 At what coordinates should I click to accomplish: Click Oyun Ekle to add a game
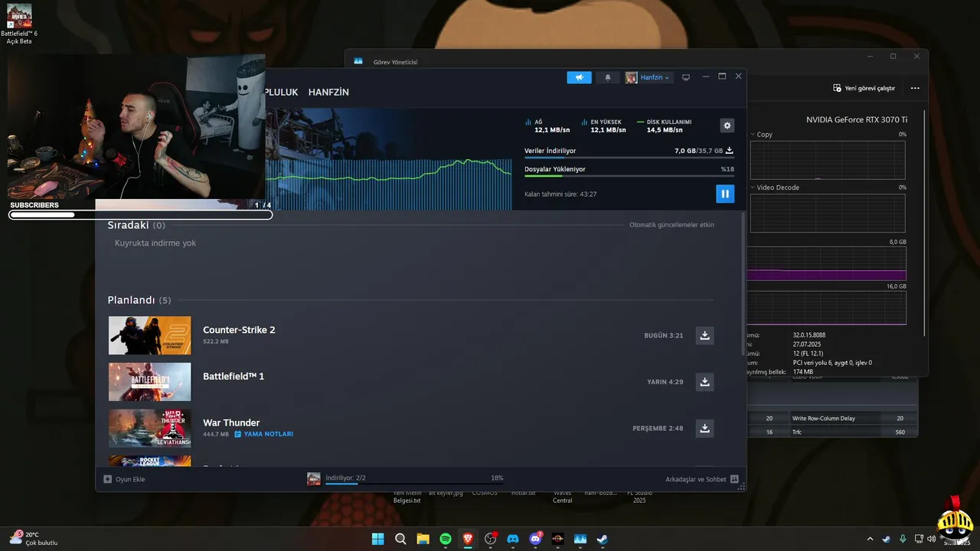coord(124,479)
